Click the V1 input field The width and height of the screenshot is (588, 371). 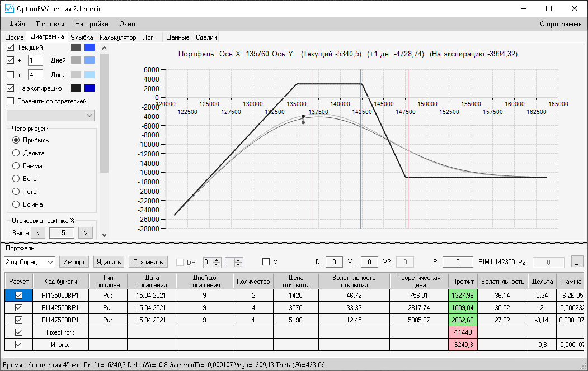[369, 262]
